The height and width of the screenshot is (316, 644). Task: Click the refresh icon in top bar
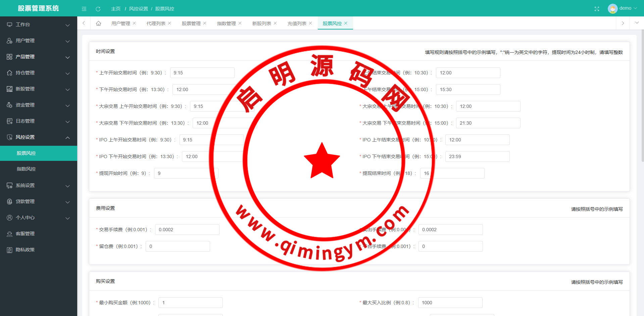(x=98, y=9)
